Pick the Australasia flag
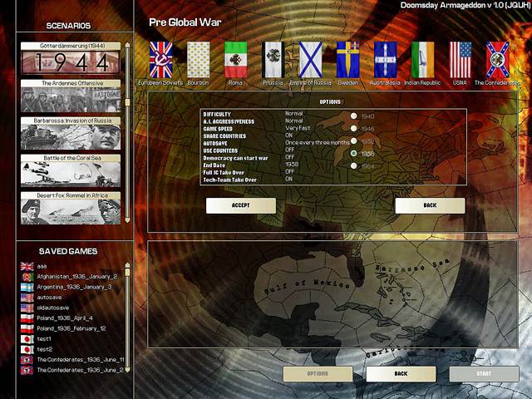 click(x=386, y=60)
